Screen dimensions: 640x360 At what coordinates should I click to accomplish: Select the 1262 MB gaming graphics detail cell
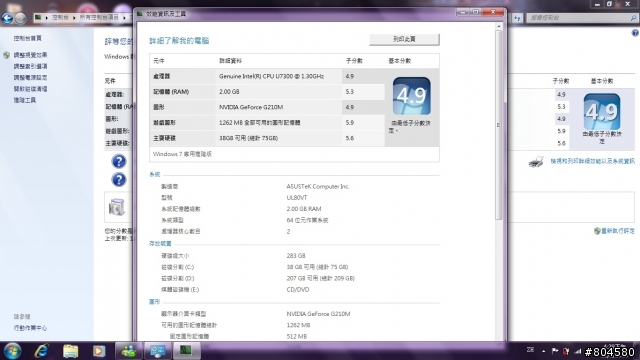[260, 123]
